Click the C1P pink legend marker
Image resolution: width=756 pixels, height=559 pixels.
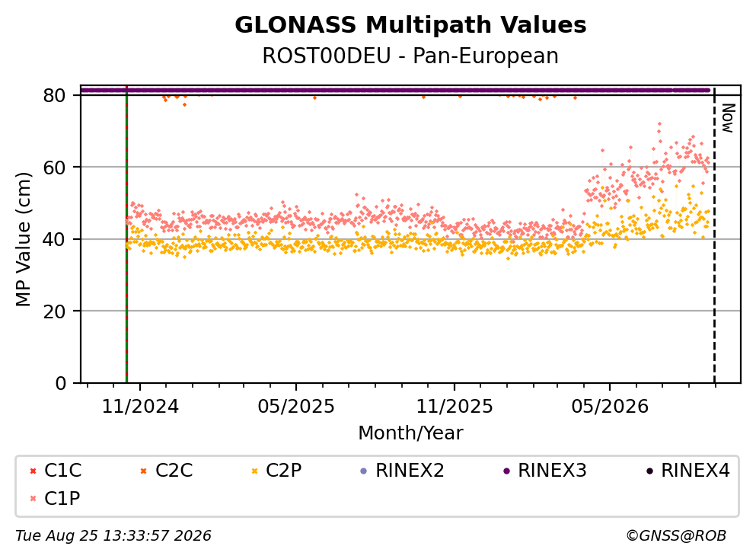coord(33,499)
